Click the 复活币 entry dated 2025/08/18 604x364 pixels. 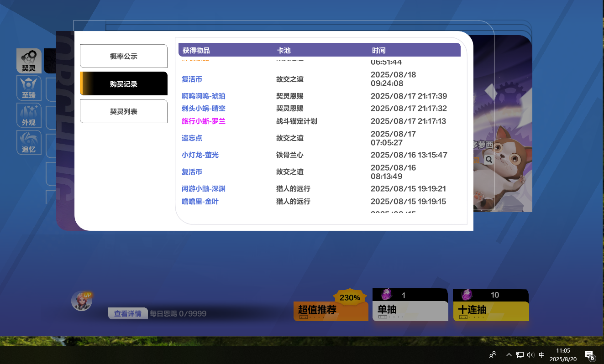pyautogui.click(x=192, y=79)
